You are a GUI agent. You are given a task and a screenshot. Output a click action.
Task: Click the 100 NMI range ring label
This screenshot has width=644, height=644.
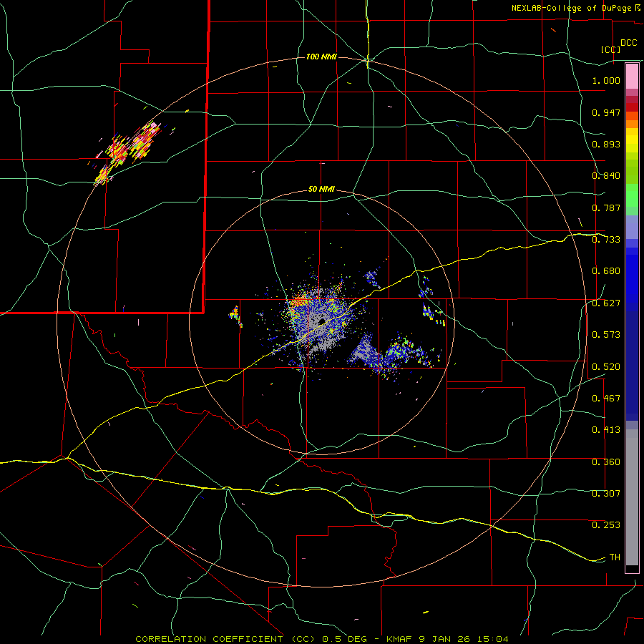click(x=321, y=57)
